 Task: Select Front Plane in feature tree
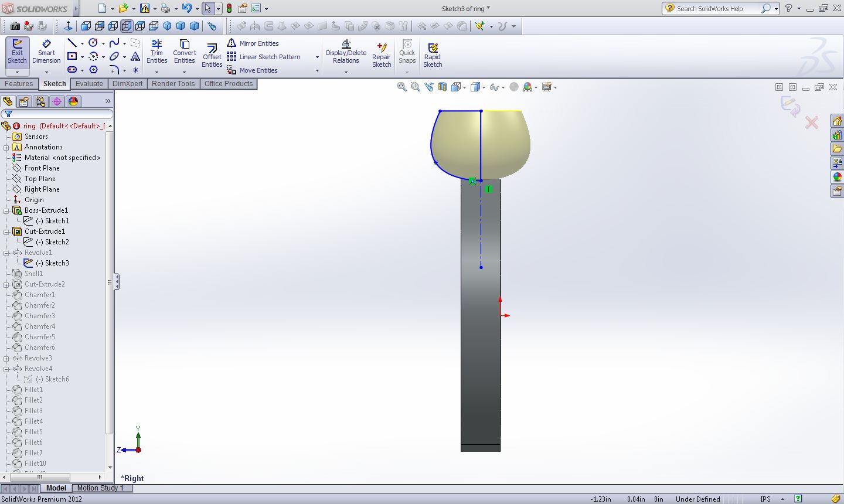coord(42,168)
